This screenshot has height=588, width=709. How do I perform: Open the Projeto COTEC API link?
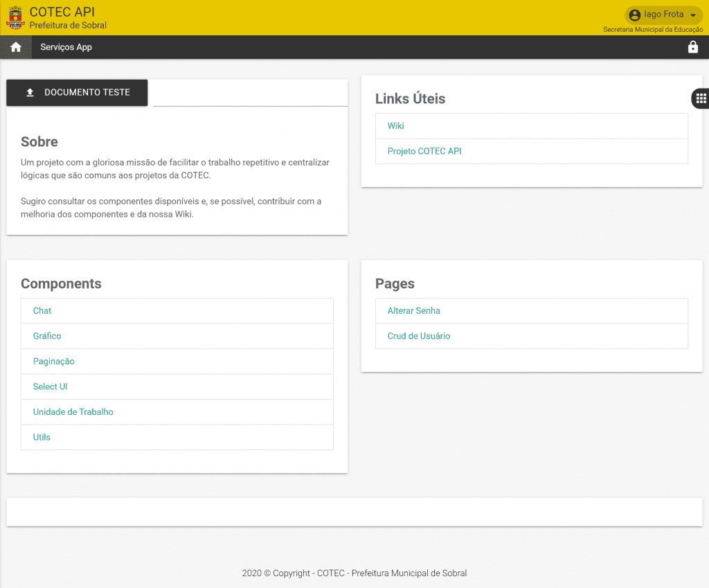click(x=424, y=151)
